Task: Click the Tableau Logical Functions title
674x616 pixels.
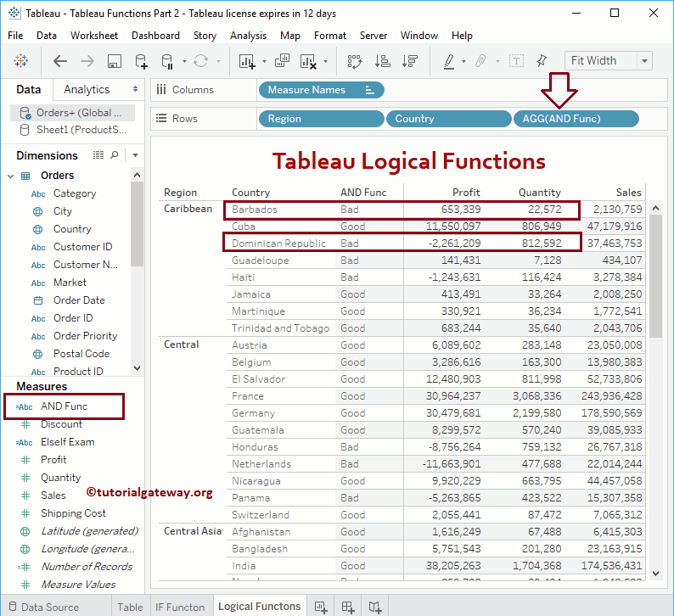Action: click(409, 161)
